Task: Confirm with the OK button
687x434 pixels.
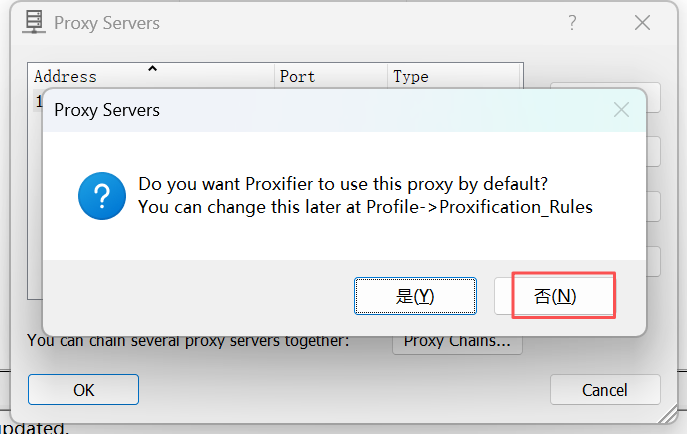Action: point(83,390)
